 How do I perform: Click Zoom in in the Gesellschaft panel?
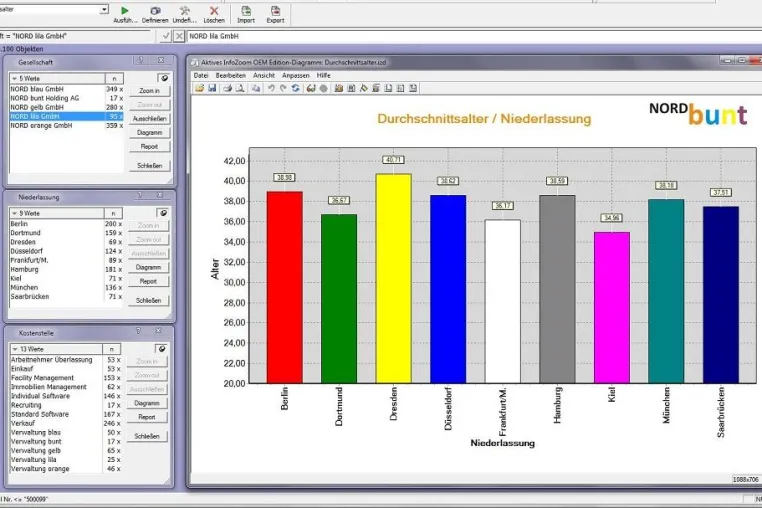[x=149, y=91]
